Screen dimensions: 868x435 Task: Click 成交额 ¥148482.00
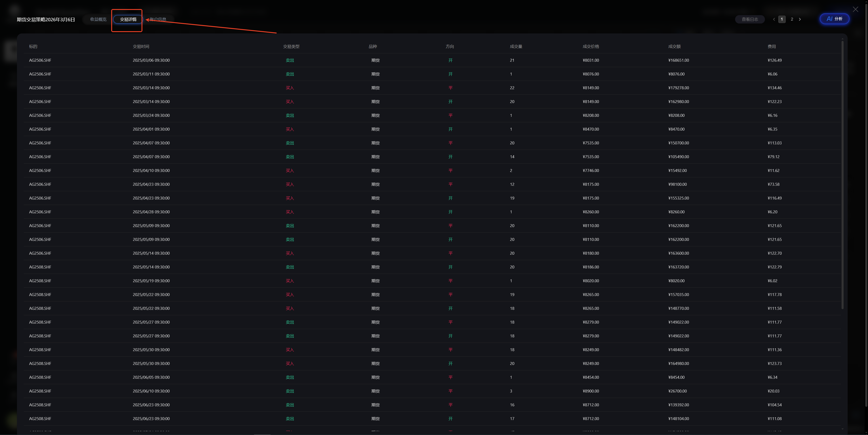click(679, 350)
